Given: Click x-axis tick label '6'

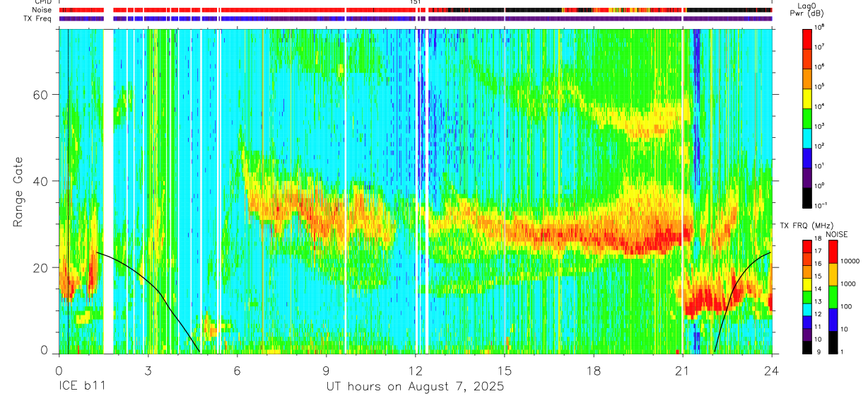Looking at the screenshot, I should tap(237, 370).
